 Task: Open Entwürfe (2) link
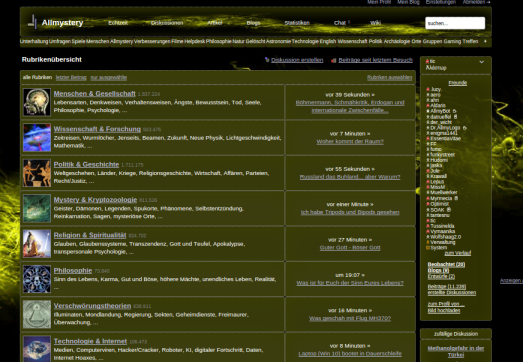tap(441, 276)
